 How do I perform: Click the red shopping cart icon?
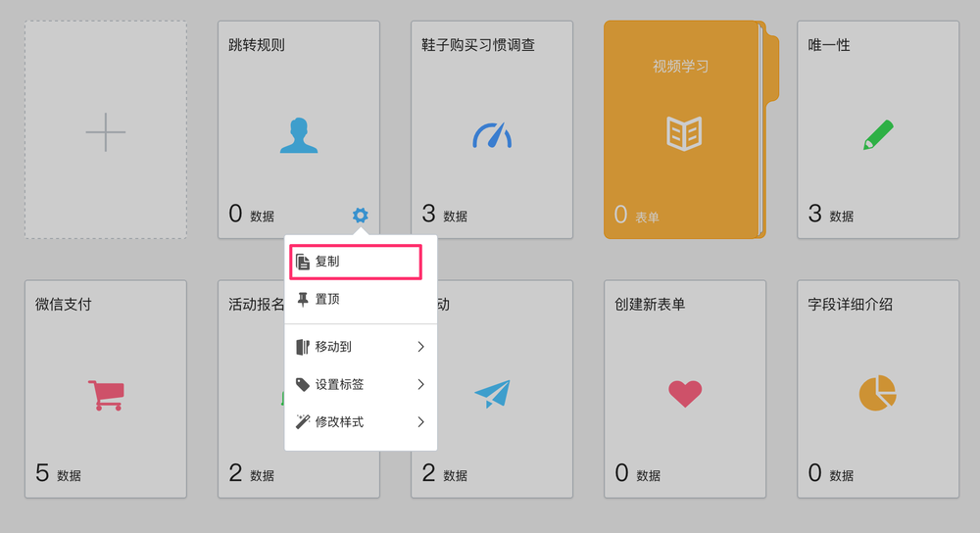point(106,394)
